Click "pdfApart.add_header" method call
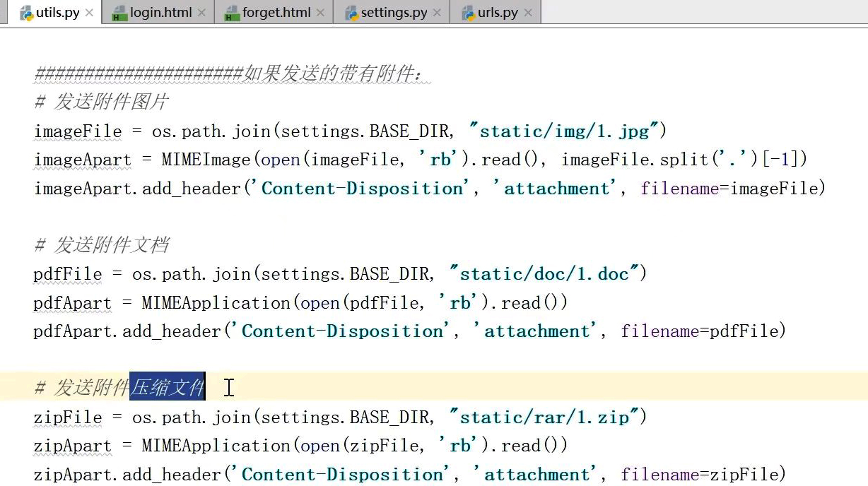Screen dimensions: 868x486 click(x=127, y=331)
